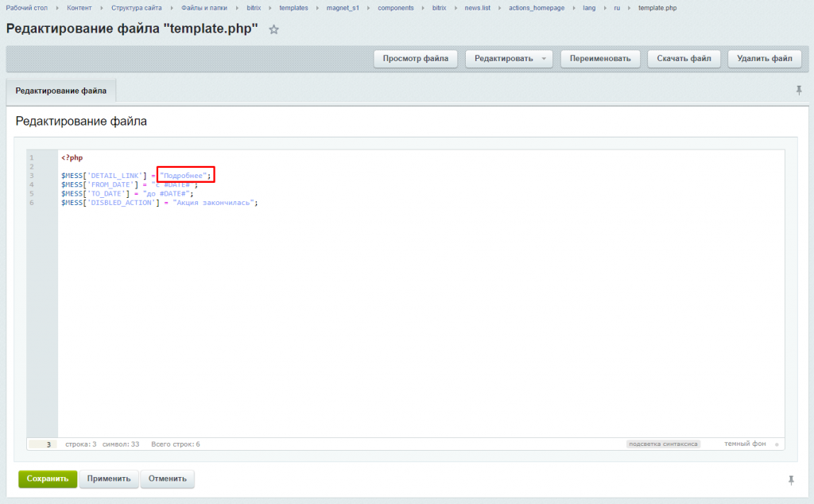Expand arrow after news.list breadcrumb
814x504 pixels.
(x=499, y=8)
